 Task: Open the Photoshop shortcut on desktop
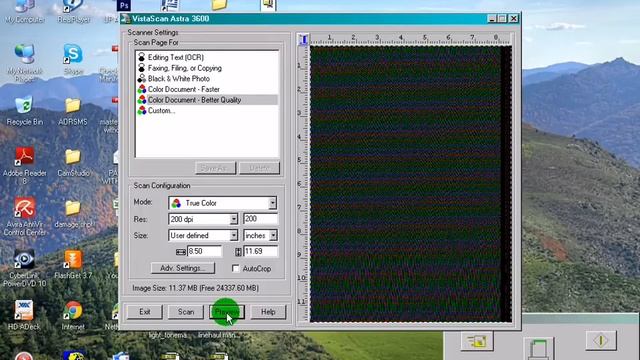click(123, 6)
